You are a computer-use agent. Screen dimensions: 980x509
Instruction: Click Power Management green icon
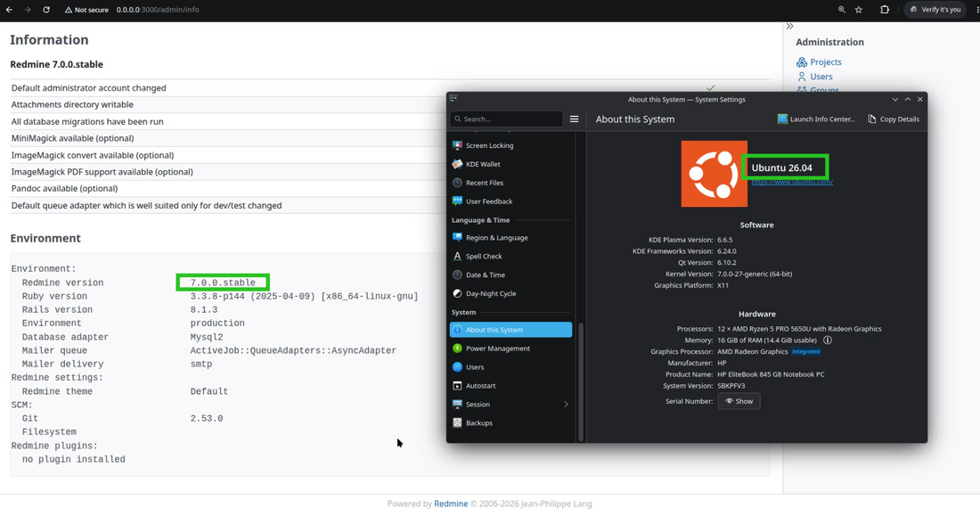pyautogui.click(x=458, y=349)
